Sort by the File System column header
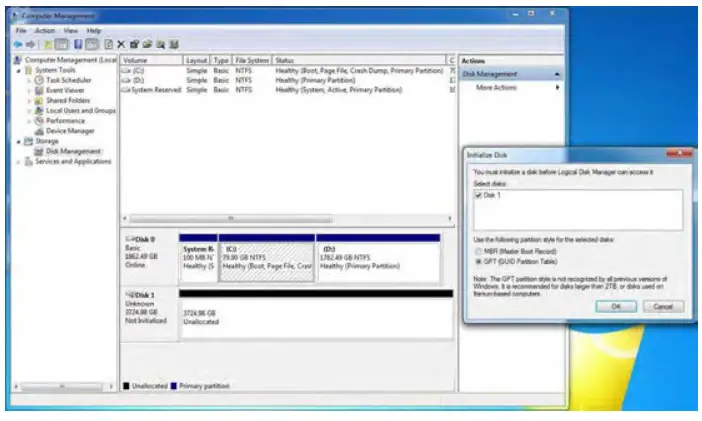 (252, 60)
